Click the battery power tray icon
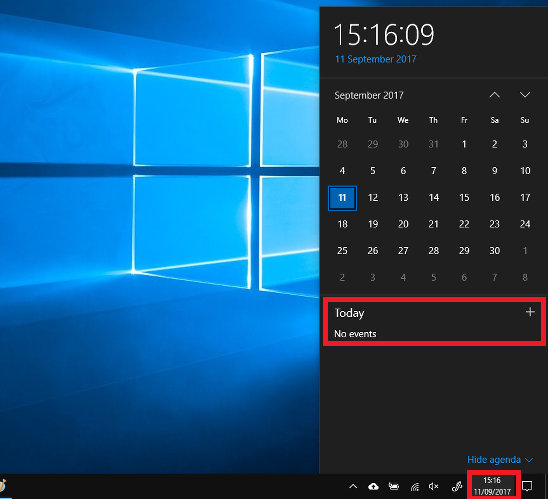The width and height of the screenshot is (548, 499). (394, 486)
